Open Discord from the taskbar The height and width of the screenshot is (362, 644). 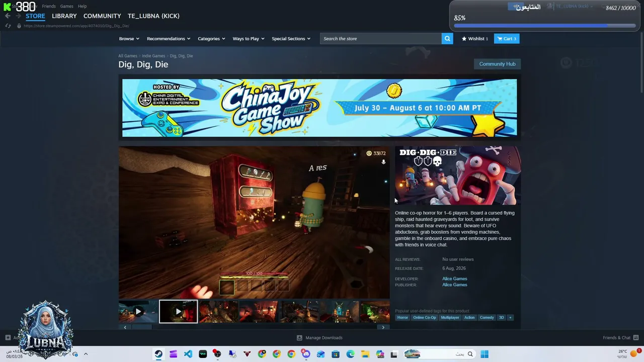click(x=306, y=354)
